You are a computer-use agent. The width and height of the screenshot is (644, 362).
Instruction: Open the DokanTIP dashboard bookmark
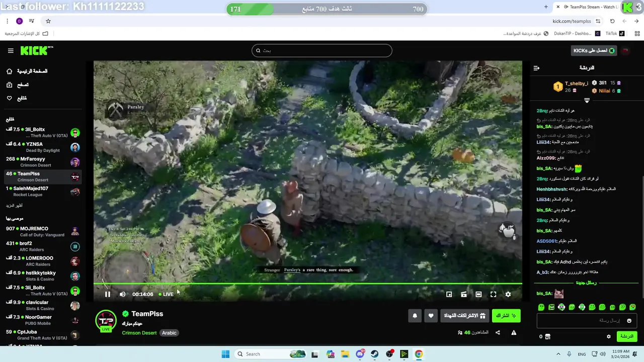pos(577,34)
